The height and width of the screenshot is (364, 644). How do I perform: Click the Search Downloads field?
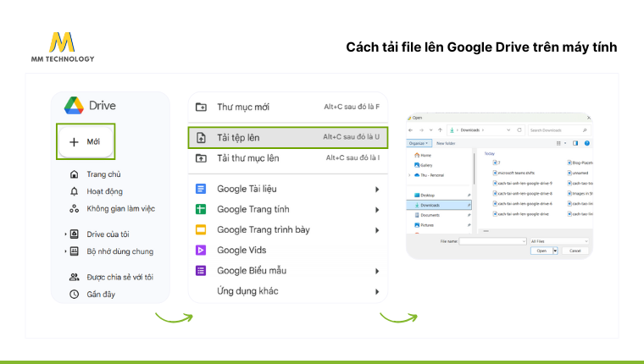pyautogui.click(x=559, y=130)
